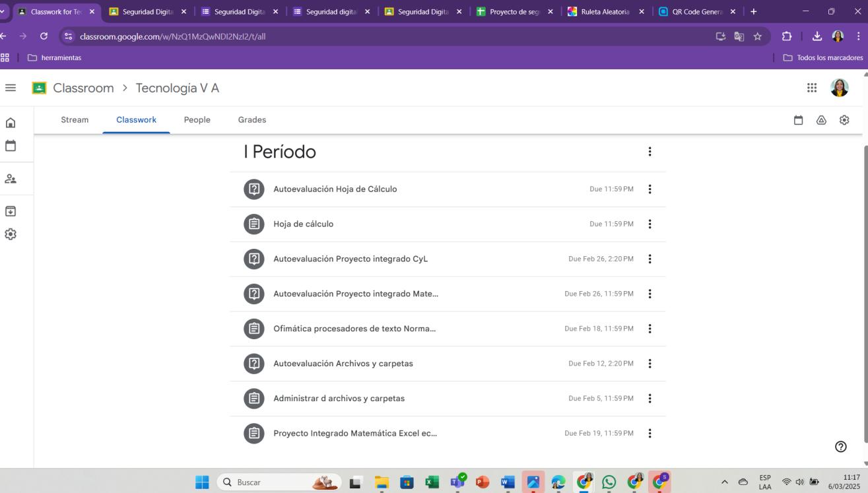Click the question icon for Autoevaluación Archivos y carpetas

click(254, 364)
